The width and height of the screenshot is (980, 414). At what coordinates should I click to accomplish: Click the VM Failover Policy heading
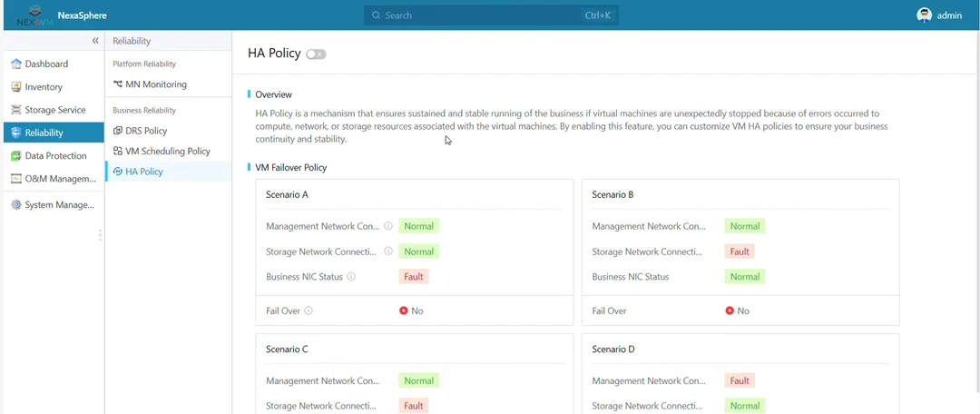pos(291,168)
